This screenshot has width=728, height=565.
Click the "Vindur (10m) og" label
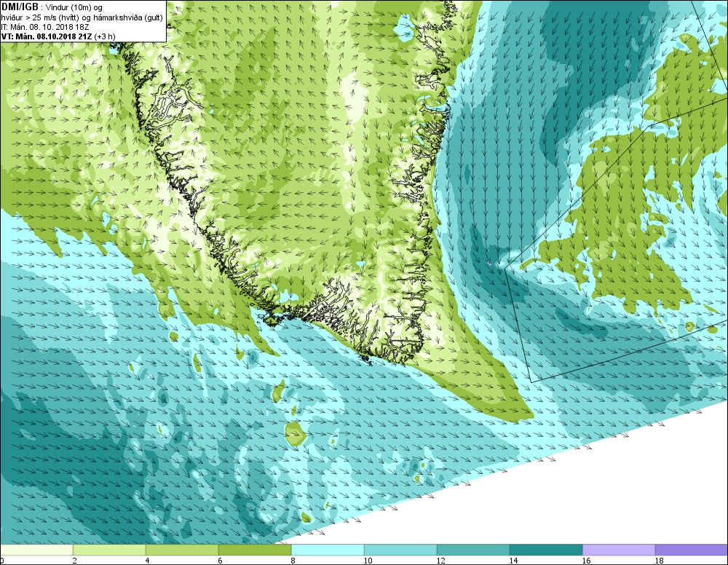[x=74, y=8]
